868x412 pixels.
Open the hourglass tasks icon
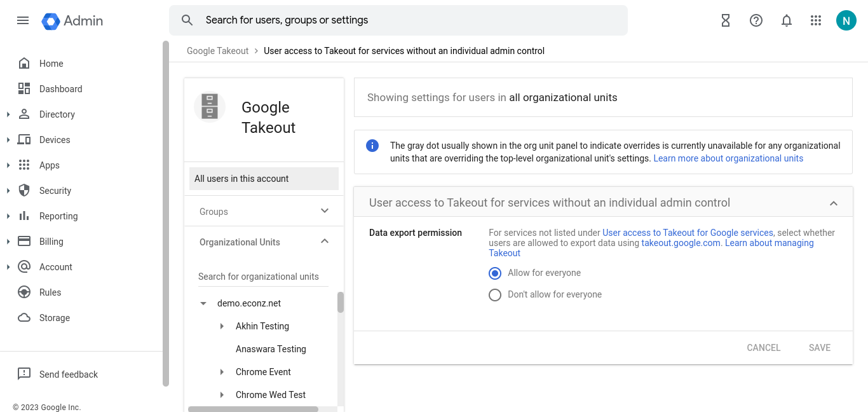(726, 20)
